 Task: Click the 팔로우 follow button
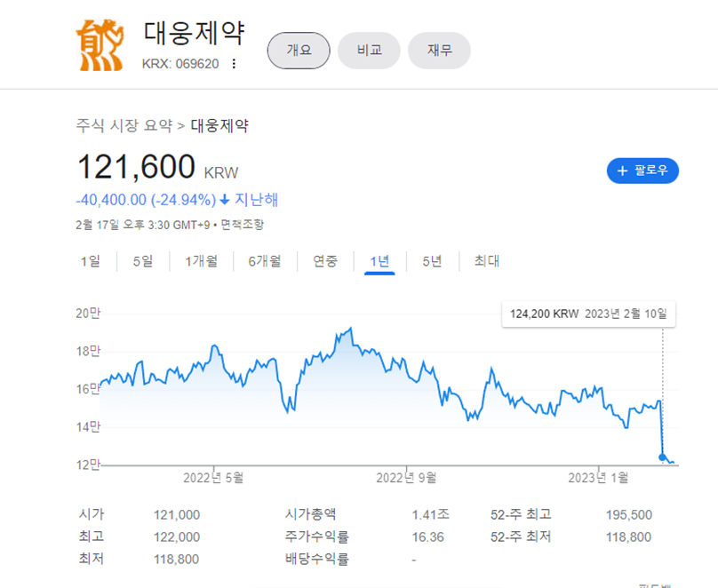(x=642, y=171)
